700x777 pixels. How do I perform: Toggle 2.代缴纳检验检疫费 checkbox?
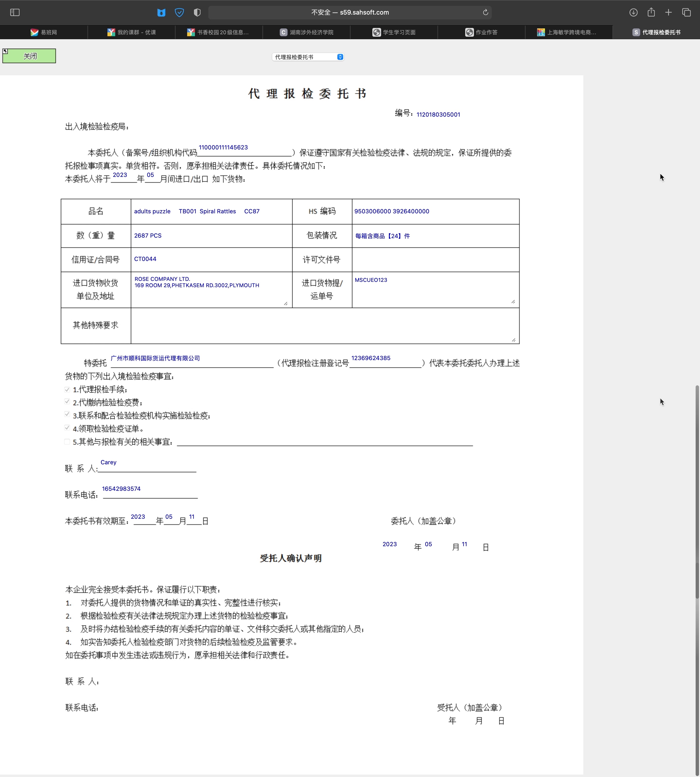67,402
